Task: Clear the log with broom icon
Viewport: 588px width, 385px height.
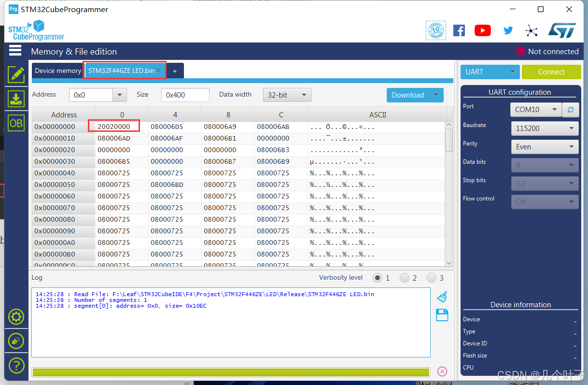Action: [442, 297]
